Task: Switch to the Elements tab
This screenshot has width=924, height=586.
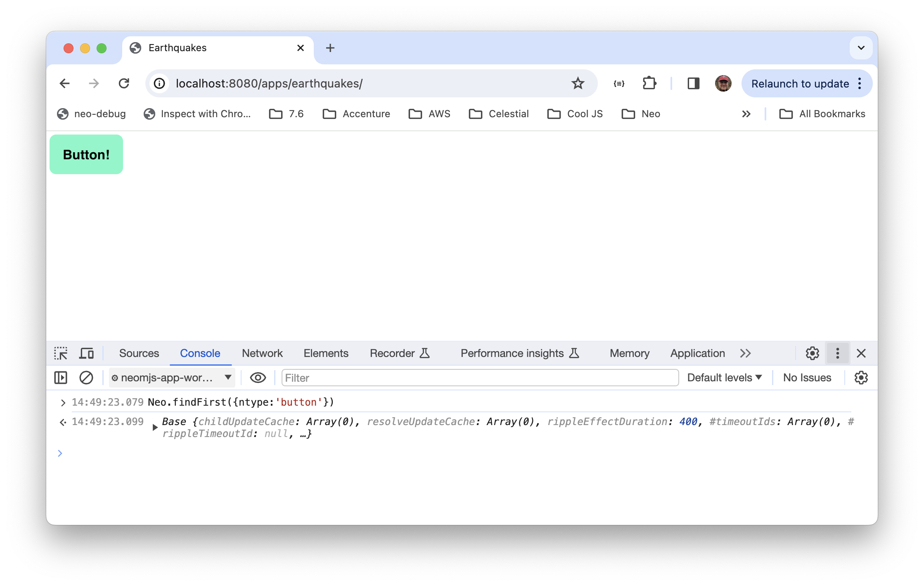Action: pyautogui.click(x=326, y=354)
